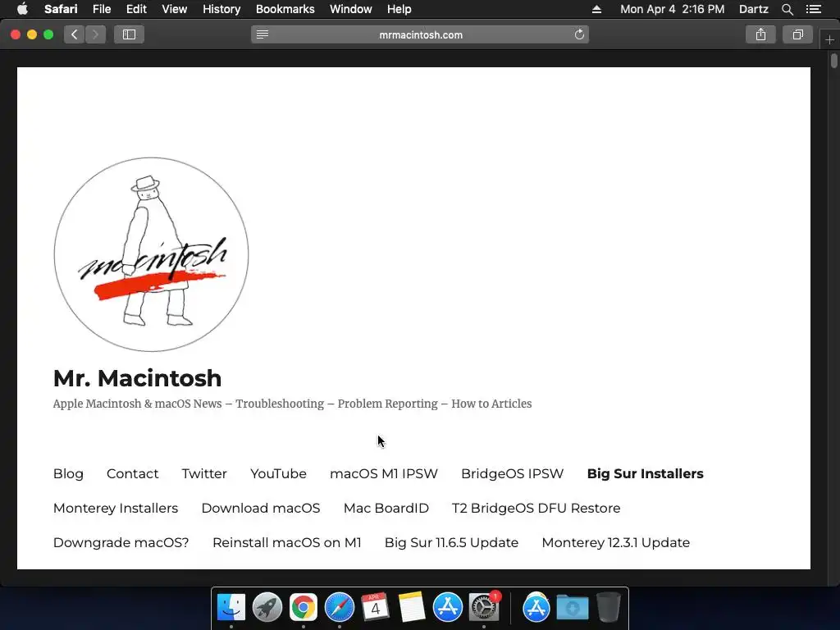
Task: Open Launchpad rocket in Dock
Action: tap(267, 608)
